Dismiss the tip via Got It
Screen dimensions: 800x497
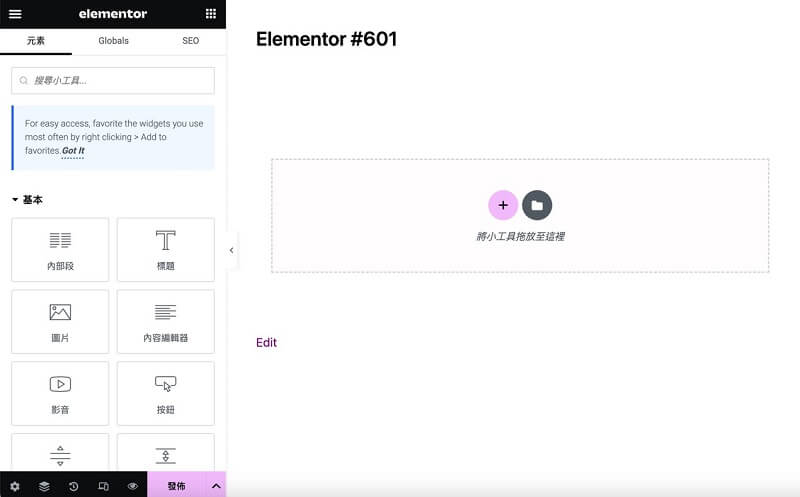click(73, 151)
